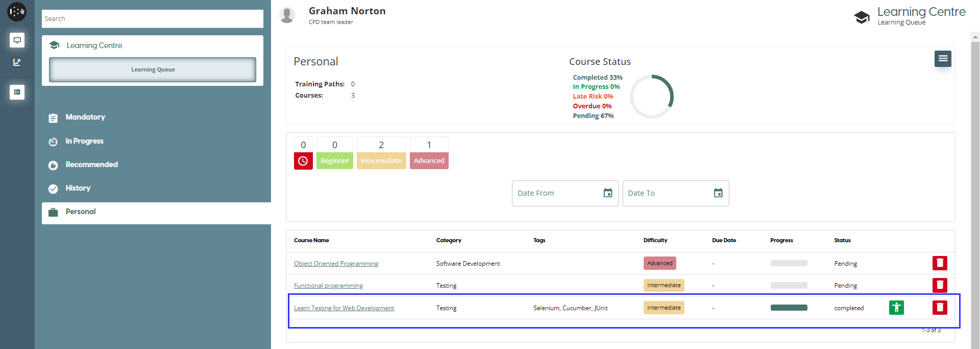Viewport: 980px width, 349px height.
Task: Click the app logo in the top-left corner
Action: pos(17,11)
